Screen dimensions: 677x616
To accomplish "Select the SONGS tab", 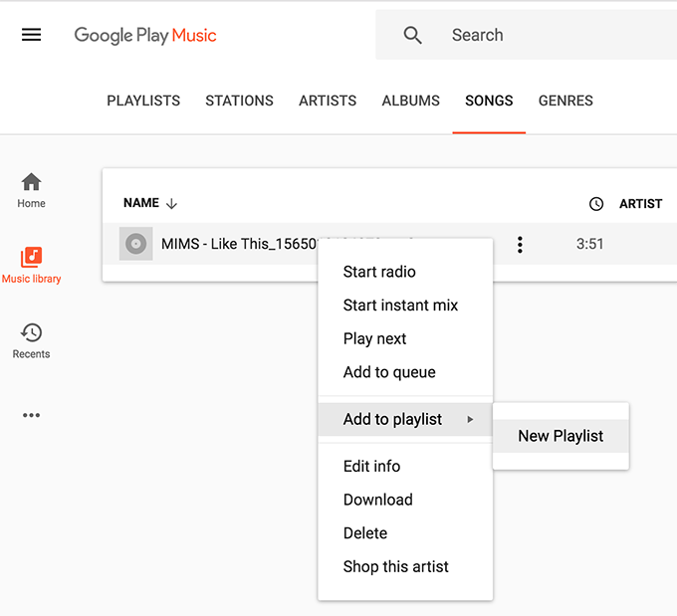I will click(489, 101).
